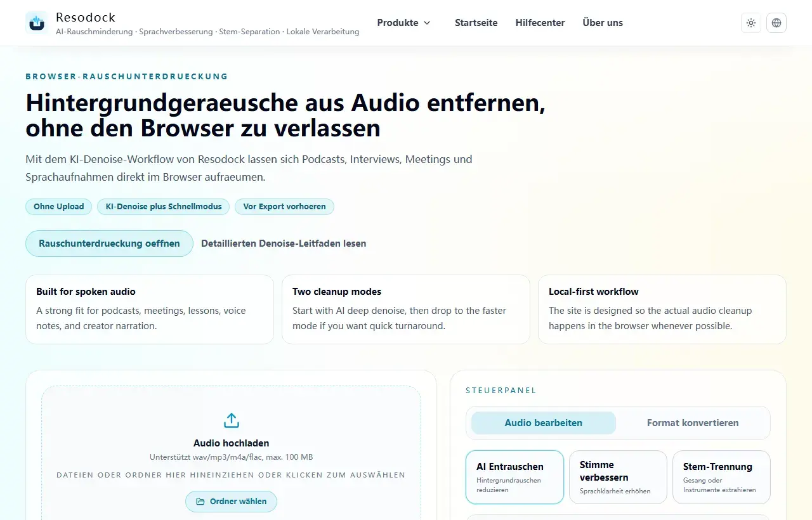Select the Stimme verbessern mode
Screen dimensions: 812x520
point(618,477)
